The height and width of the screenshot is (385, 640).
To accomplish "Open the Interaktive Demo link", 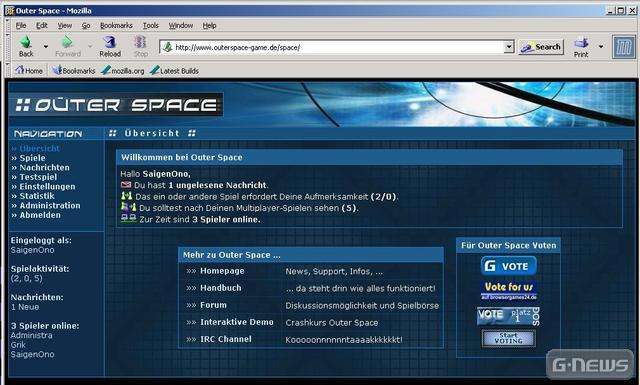I will click(237, 322).
